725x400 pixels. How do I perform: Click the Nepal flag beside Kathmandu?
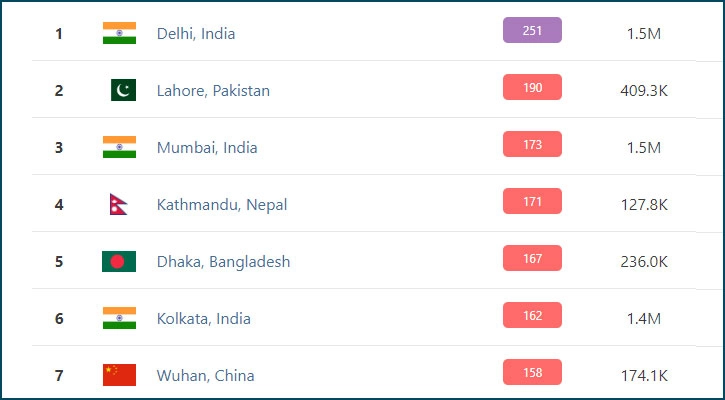(118, 204)
